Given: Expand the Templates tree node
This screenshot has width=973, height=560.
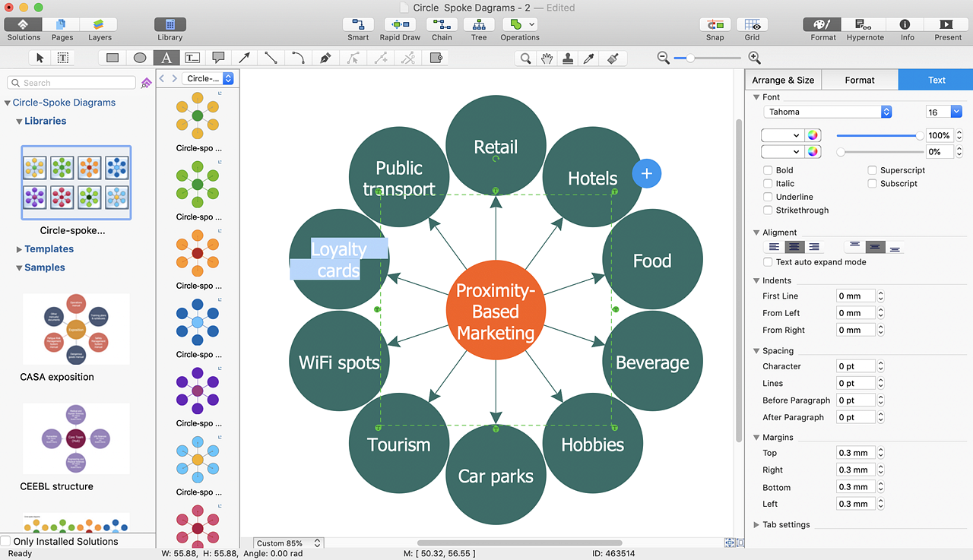Looking at the screenshot, I should tap(20, 249).
